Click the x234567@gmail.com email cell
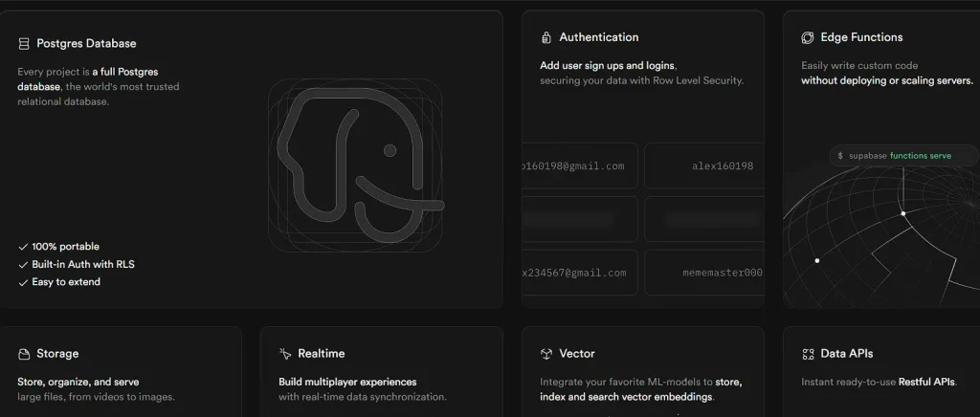980x417 pixels. click(x=579, y=273)
